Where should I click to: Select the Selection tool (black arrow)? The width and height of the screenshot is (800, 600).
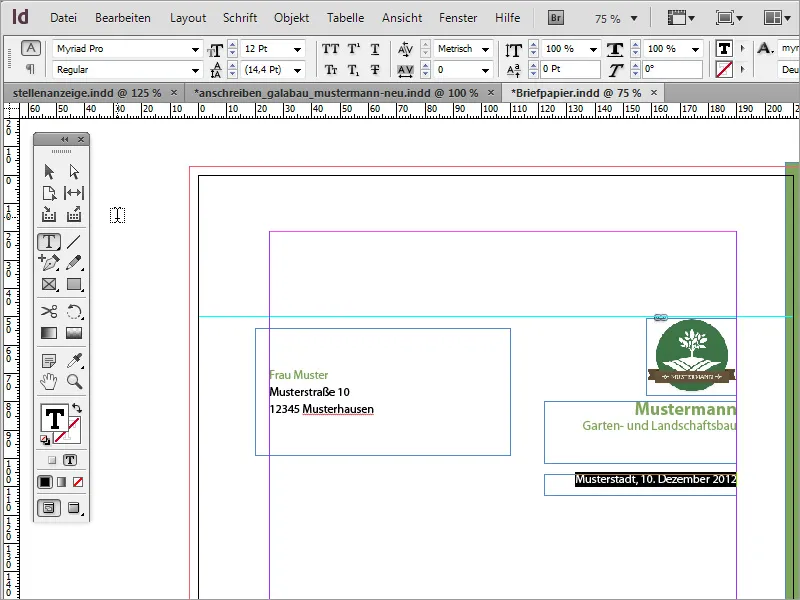tap(49, 171)
